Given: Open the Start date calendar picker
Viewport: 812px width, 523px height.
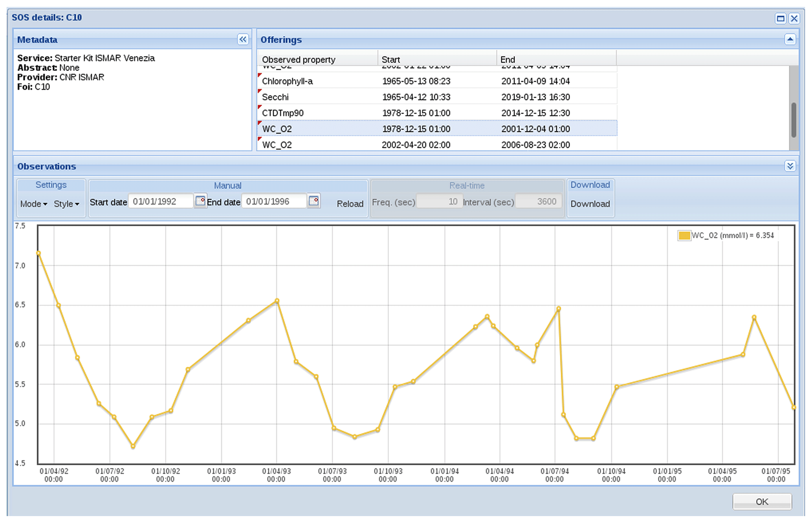Looking at the screenshot, I should click(200, 201).
